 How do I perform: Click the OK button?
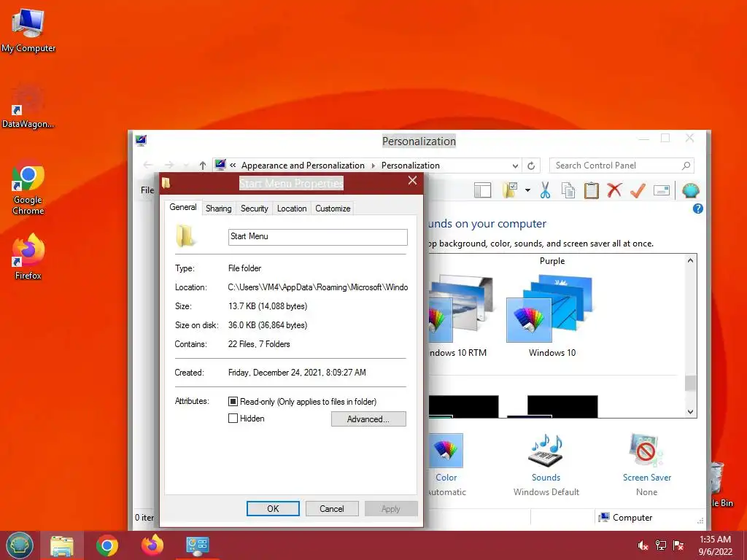pyautogui.click(x=273, y=508)
